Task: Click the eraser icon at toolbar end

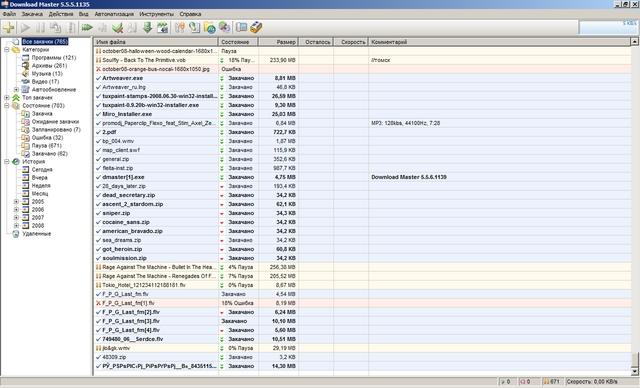Action: pos(256,28)
